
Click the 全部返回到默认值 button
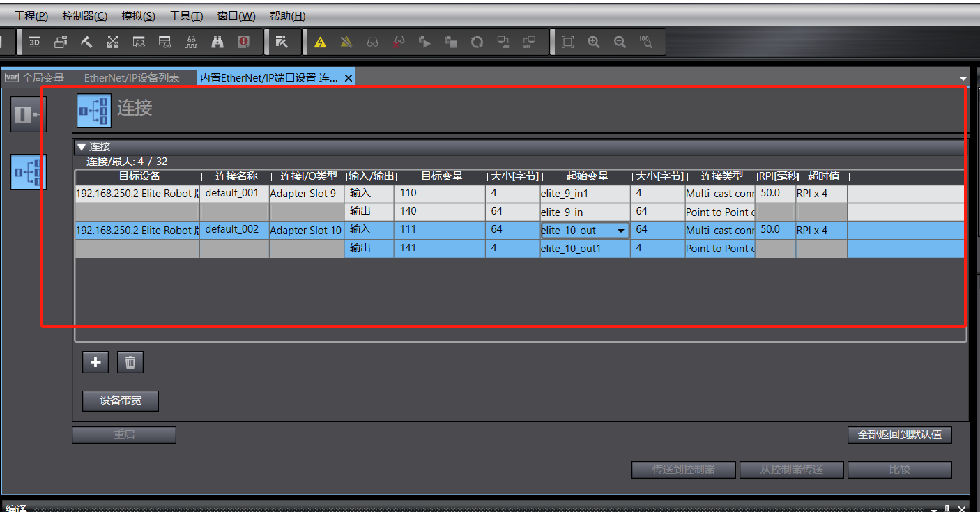point(899,435)
